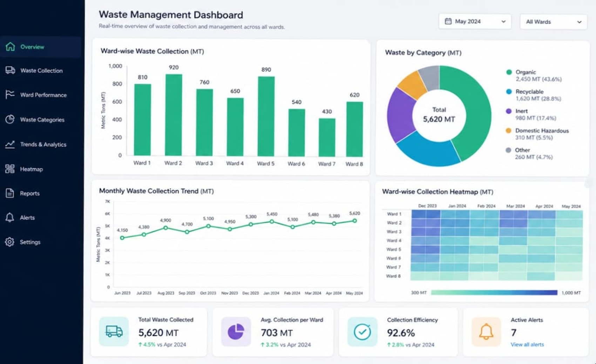Click the Recyclable blue legend dot
The width and height of the screenshot is (596, 364).
pos(509,91)
